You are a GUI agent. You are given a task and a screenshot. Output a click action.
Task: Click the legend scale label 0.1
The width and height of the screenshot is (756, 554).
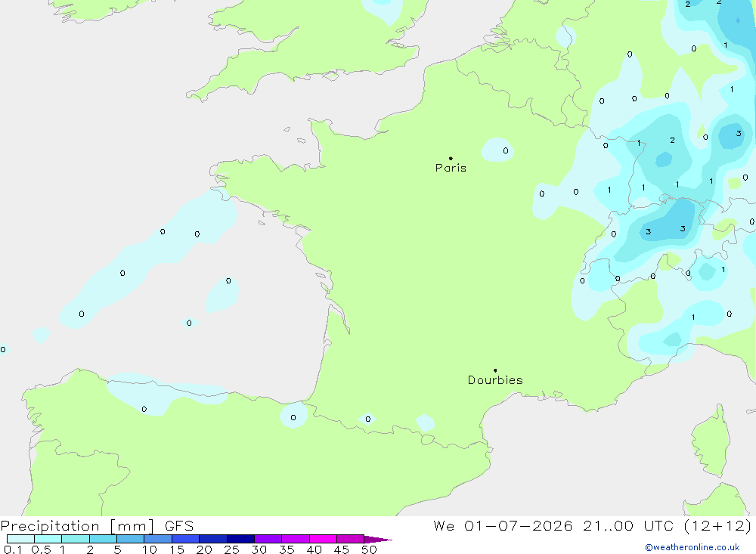(x=13, y=549)
